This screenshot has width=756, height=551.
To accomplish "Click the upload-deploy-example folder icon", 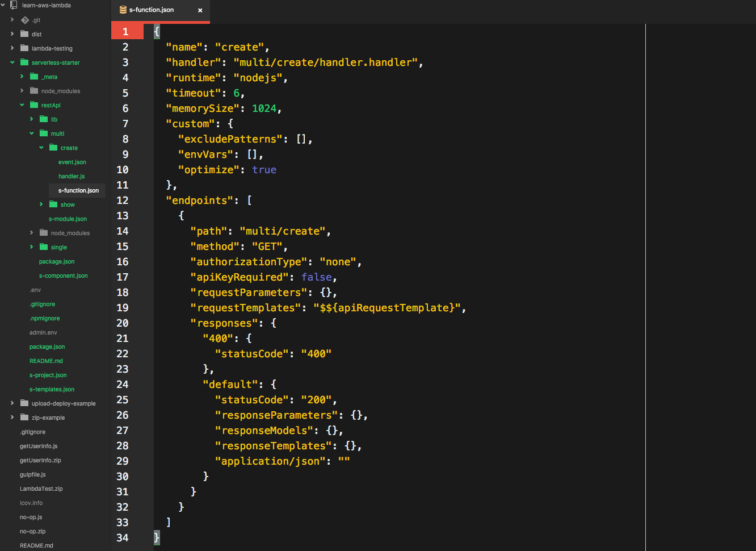I will (24, 403).
